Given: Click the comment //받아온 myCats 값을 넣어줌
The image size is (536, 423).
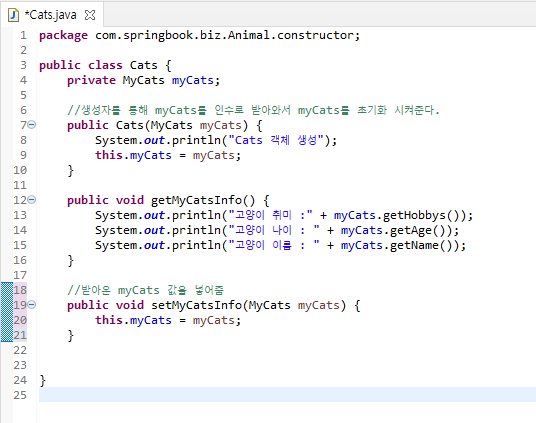Looking at the screenshot, I should 145,291.
